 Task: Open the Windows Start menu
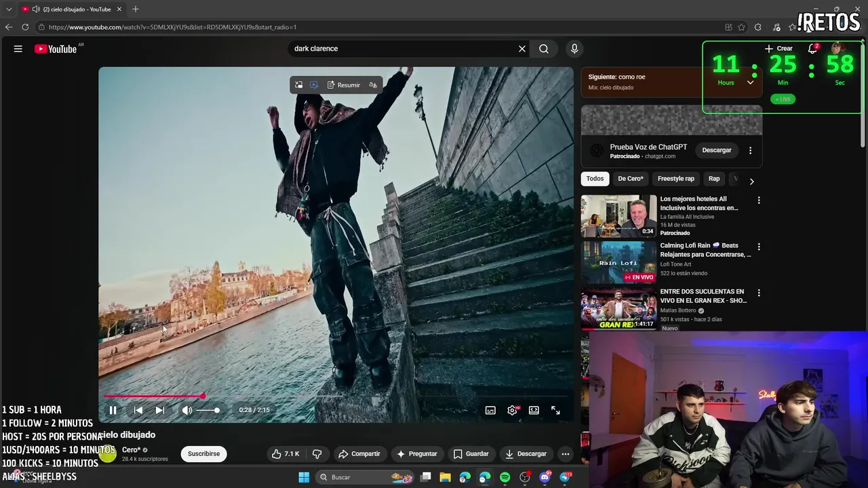(304, 477)
